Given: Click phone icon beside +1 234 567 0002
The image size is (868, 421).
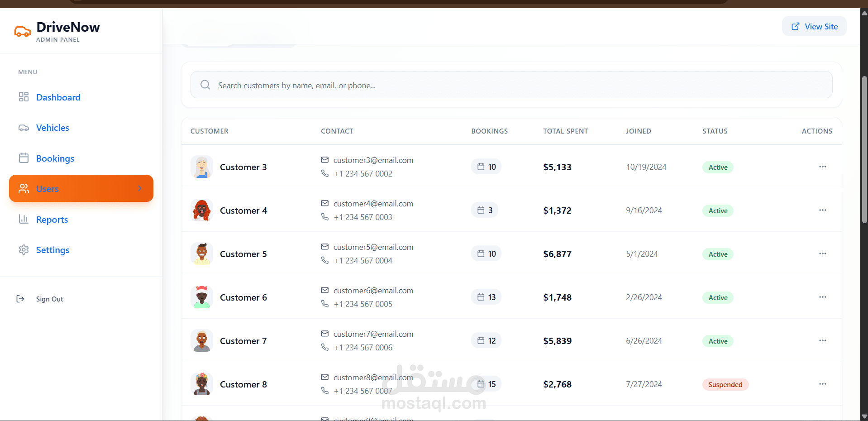Looking at the screenshot, I should (324, 173).
